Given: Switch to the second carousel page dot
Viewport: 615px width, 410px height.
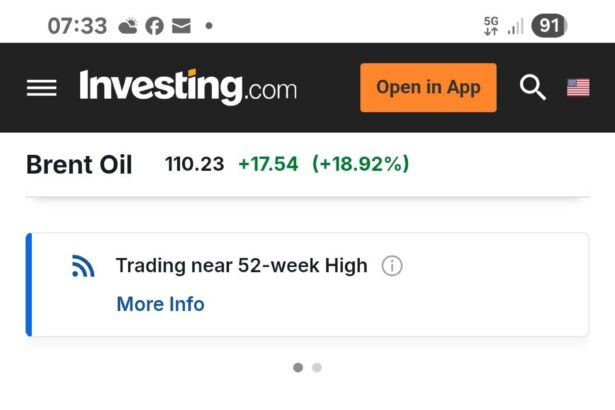Looking at the screenshot, I should (x=317, y=368).
